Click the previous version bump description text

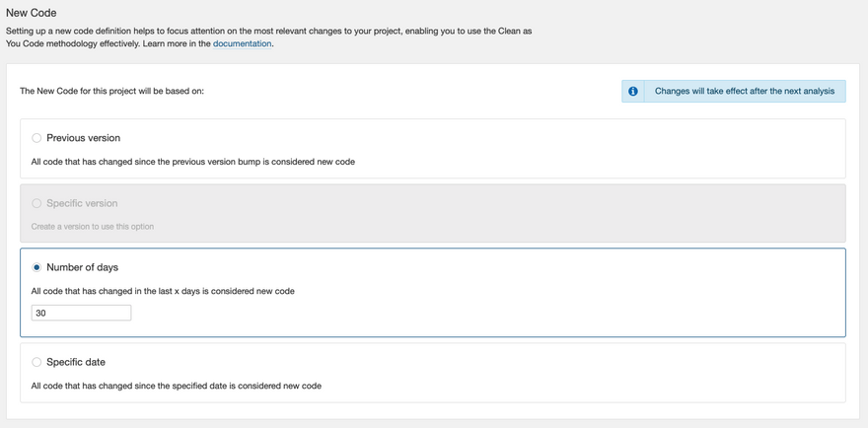(192, 162)
